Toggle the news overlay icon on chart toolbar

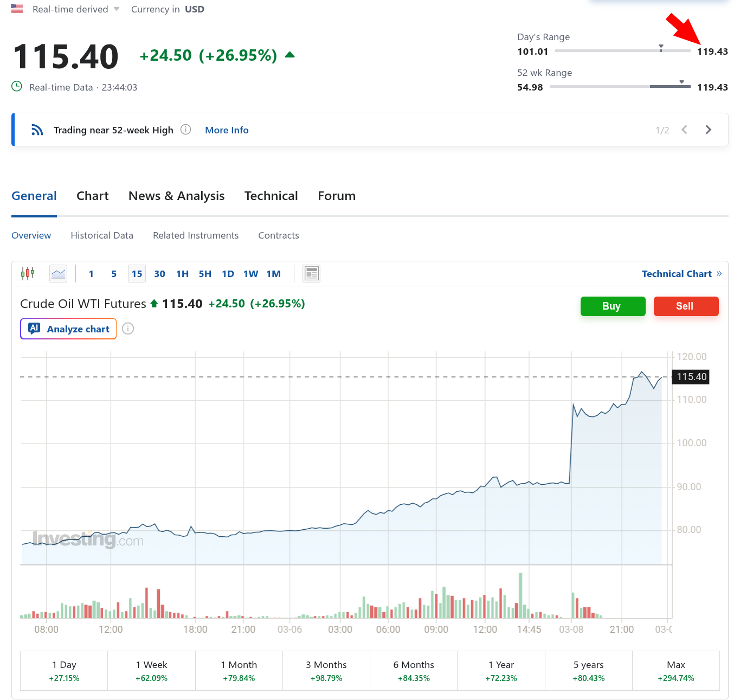[312, 273]
